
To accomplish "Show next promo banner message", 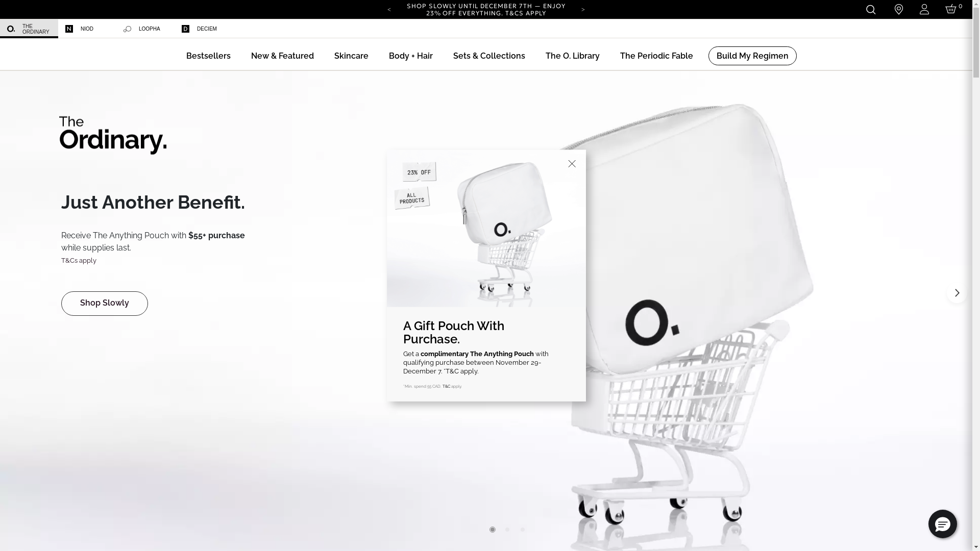I will coord(583,10).
